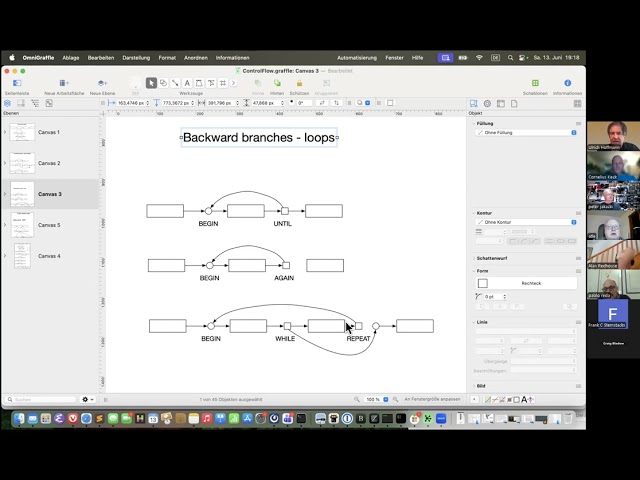640x480 pixels.
Task: Open the Automatisierung menu
Action: (357, 58)
